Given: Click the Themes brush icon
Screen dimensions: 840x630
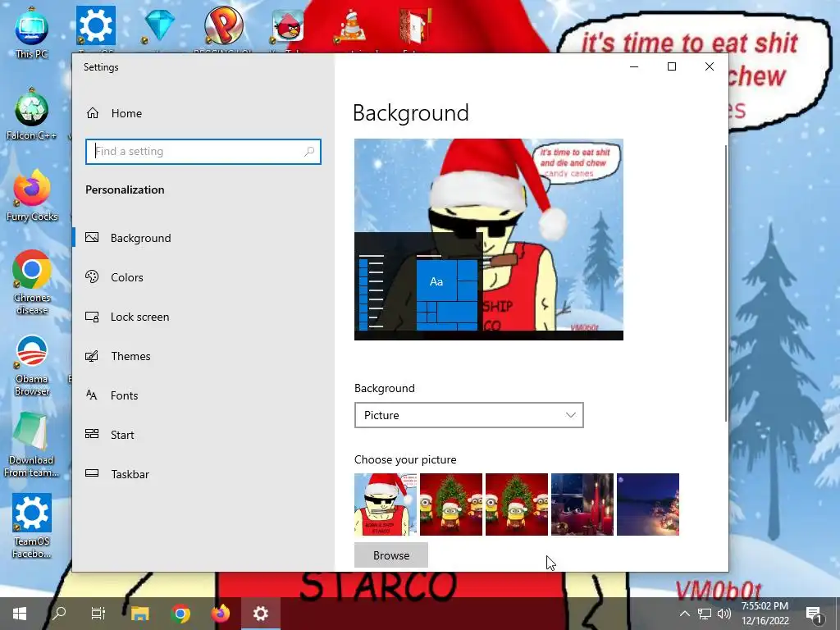Looking at the screenshot, I should 92,356.
